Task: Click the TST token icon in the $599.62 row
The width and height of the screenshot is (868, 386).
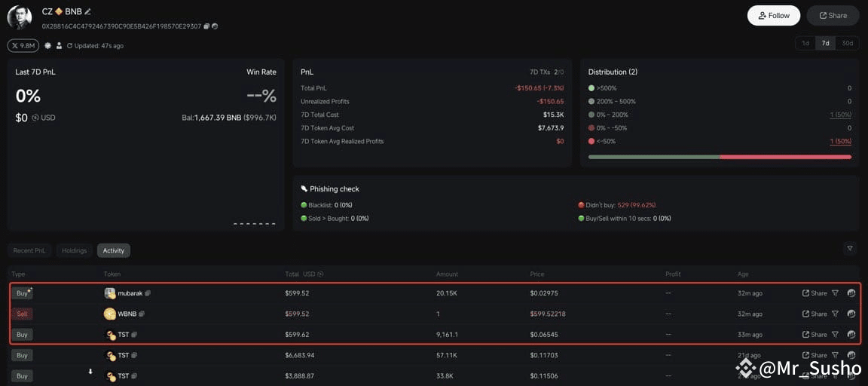Action: (x=110, y=335)
